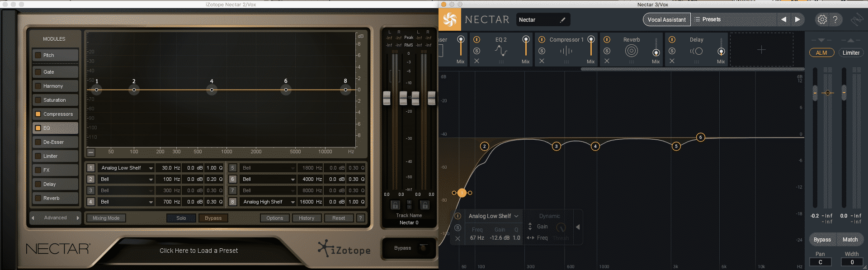Click the Mixing Mode button

pyautogui.click(x=106, y=218)
